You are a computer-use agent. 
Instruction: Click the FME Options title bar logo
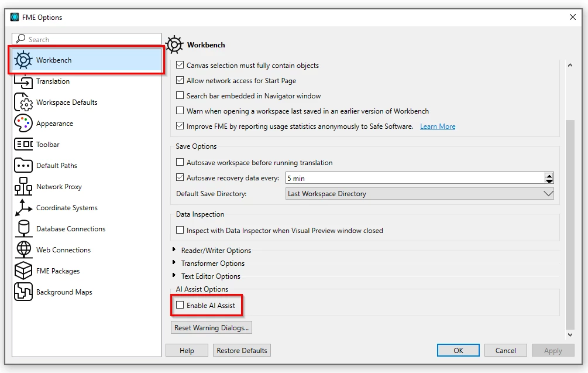point(15,17)
